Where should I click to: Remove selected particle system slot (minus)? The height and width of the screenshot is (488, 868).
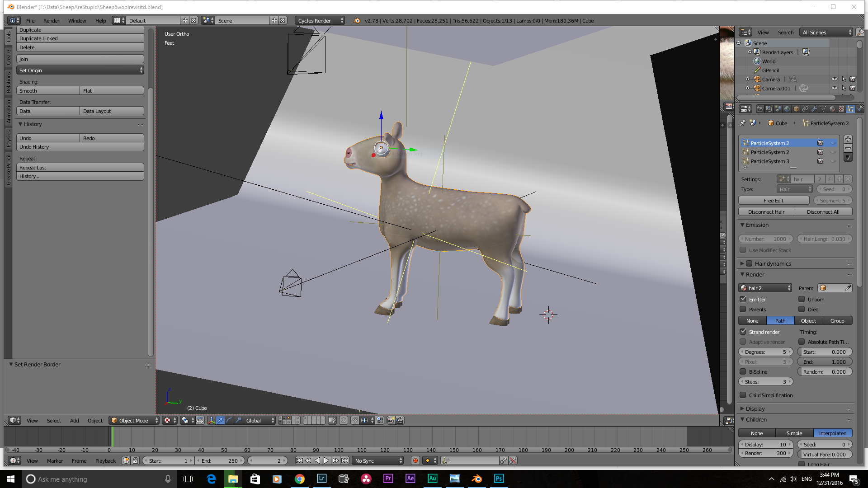tap(848, 148)
